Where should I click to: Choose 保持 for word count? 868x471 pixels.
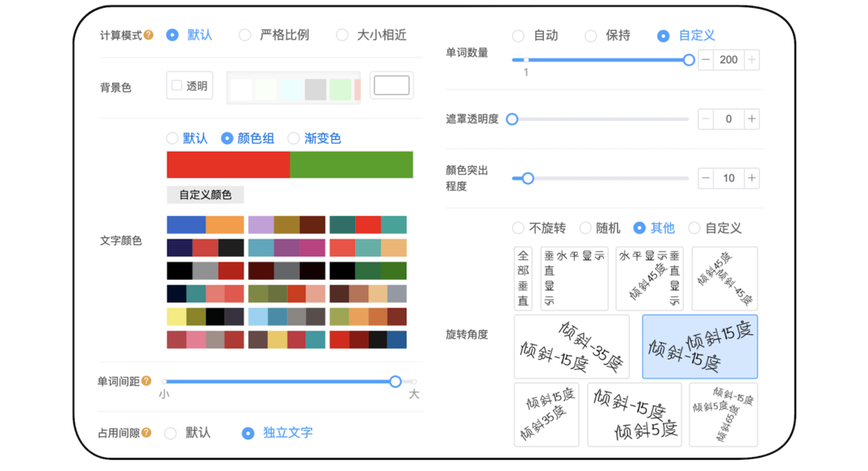pos(591,36)
